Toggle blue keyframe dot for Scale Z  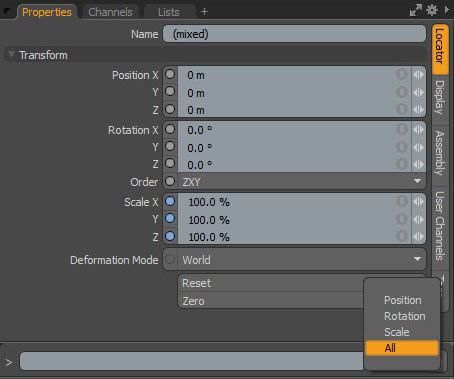pos(170,236)
